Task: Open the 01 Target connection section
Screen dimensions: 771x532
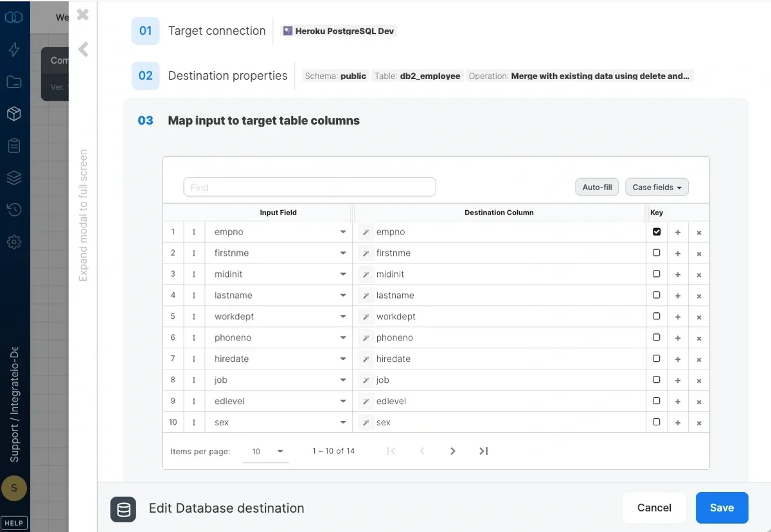Action: [x=217, y=30]
